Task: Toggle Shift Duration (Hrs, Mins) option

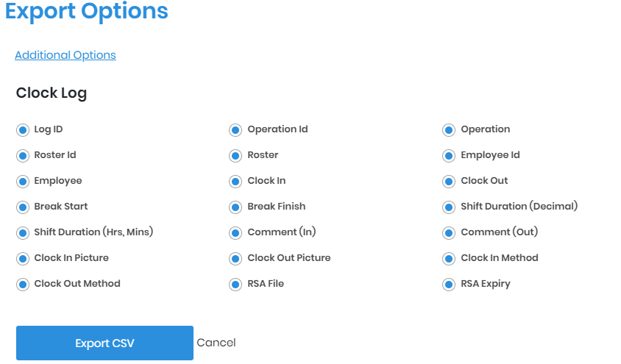Action: (22, 233)
